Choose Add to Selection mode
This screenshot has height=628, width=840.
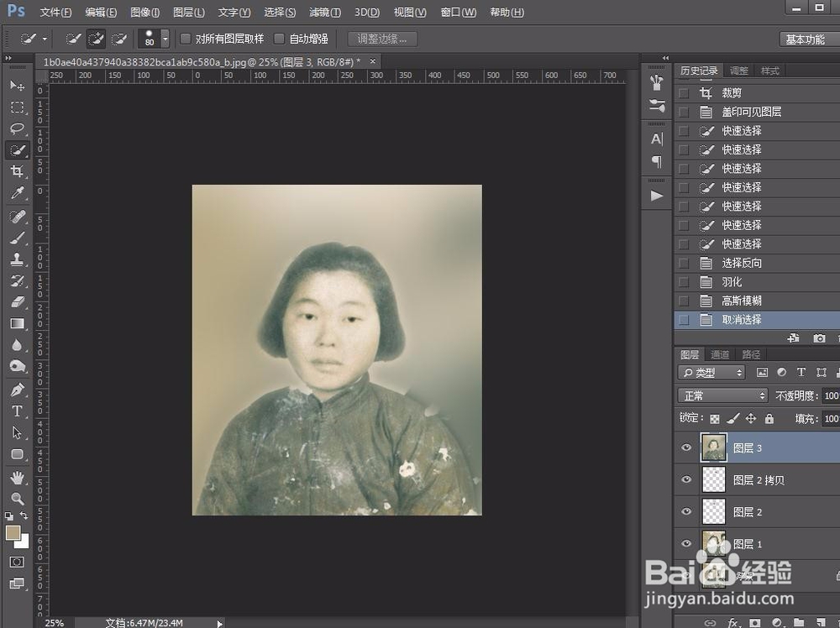click(96, 39)
